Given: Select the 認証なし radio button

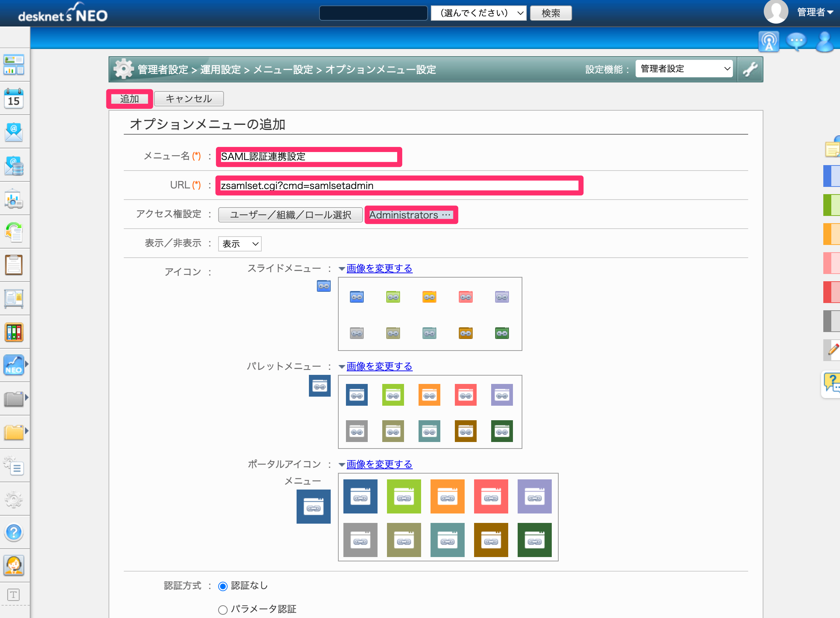Looking at the screenshot, I should [223, 586].
